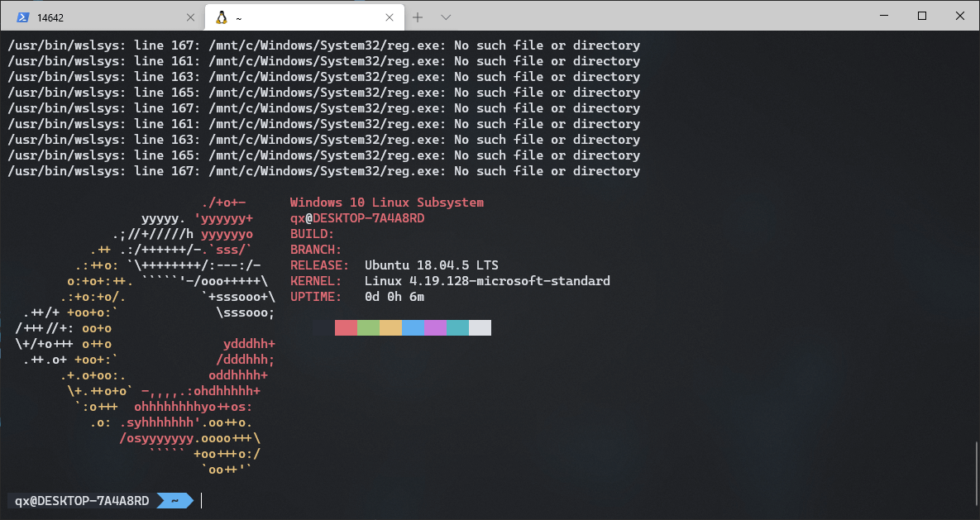Click the Windows 10 Linux Subsystem heading

tap(386, 202)
